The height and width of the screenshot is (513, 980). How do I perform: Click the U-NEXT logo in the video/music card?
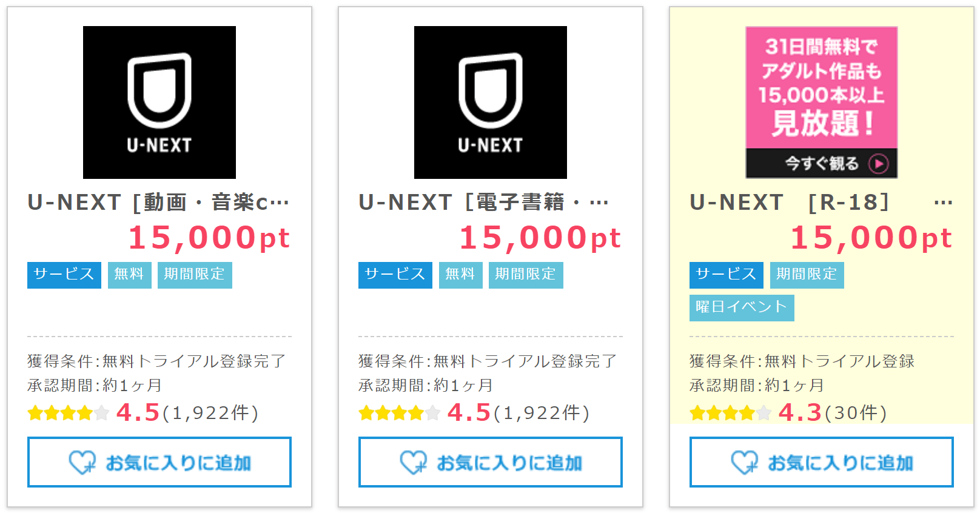click(159, 102)
